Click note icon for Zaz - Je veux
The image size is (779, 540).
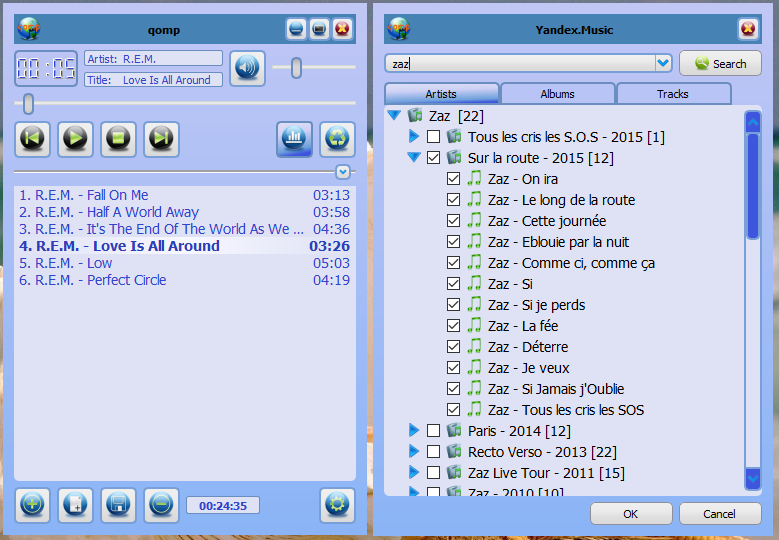tap(474, 368)
